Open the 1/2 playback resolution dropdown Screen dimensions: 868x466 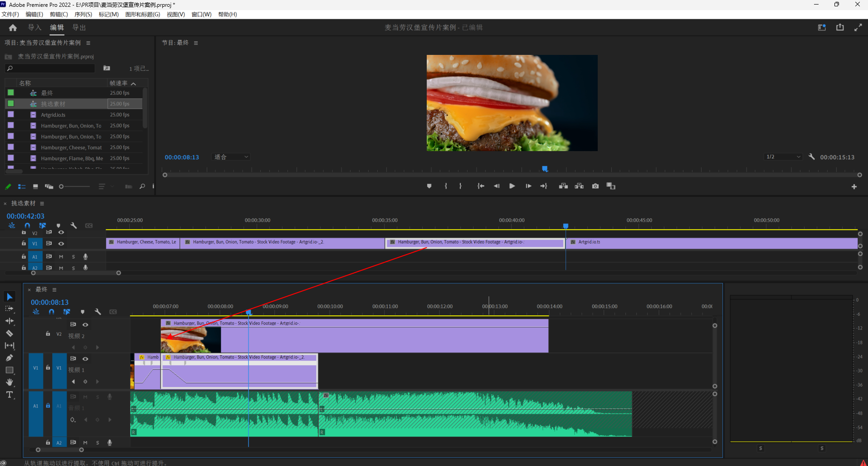point(783,157)
